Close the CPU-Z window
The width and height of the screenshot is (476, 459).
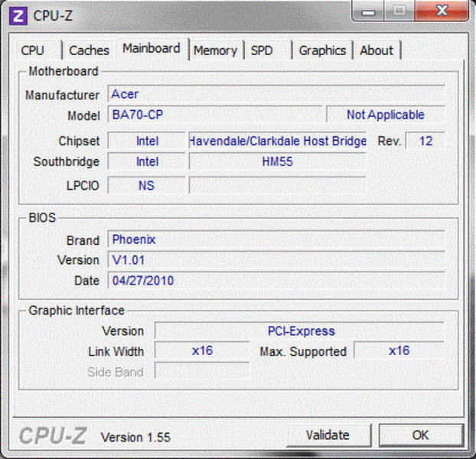(x=442, y=11)
